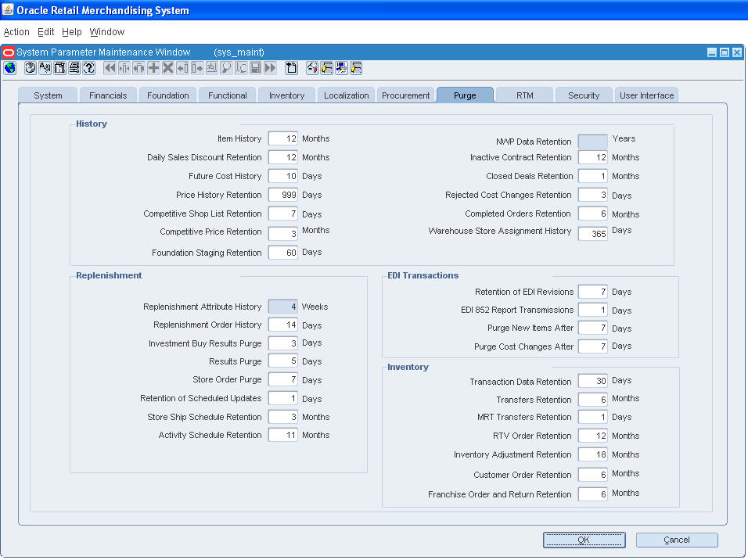
Task: Click the globe icon in the toolbar
Action: tap(9, 68)
